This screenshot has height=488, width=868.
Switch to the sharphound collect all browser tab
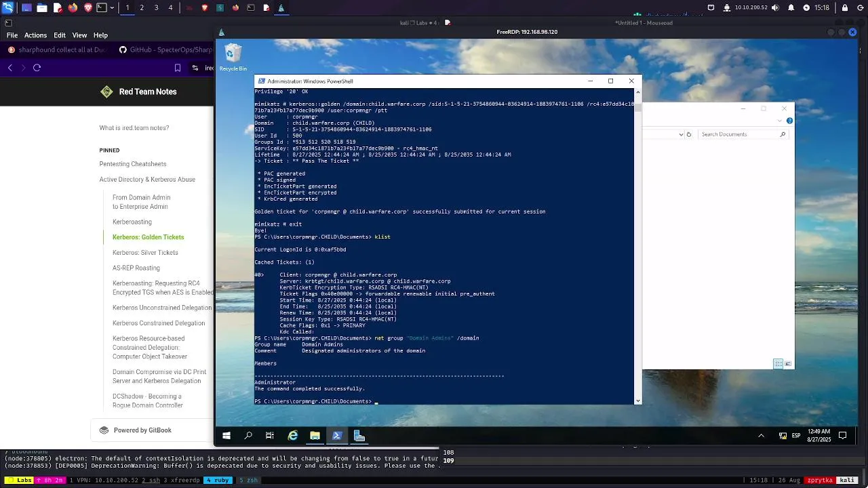pos(58,49)
